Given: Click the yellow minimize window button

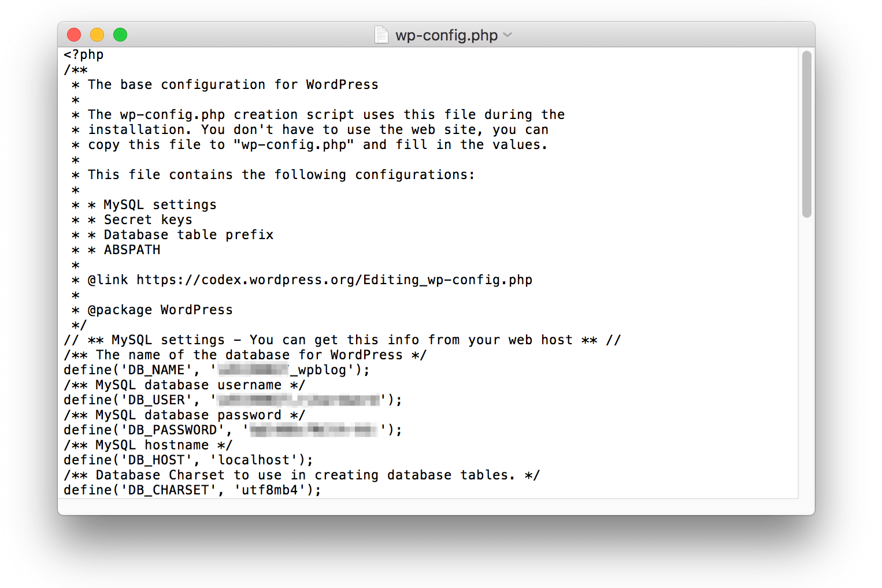Looking at the screenshot, I should (97, 35).
